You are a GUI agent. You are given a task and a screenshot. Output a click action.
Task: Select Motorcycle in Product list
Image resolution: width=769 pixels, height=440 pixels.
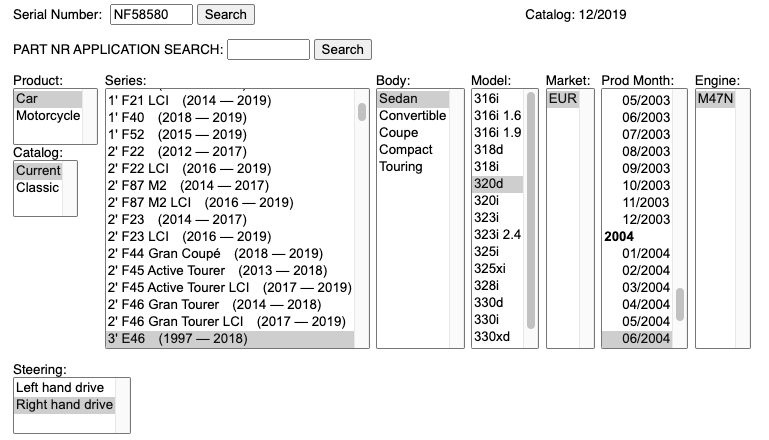48,116
